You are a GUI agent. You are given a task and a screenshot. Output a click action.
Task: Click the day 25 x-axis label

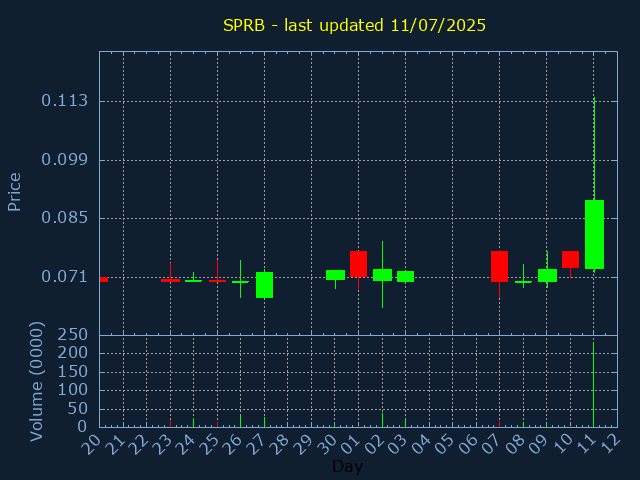pyautogui.click(x=208, y=444)
